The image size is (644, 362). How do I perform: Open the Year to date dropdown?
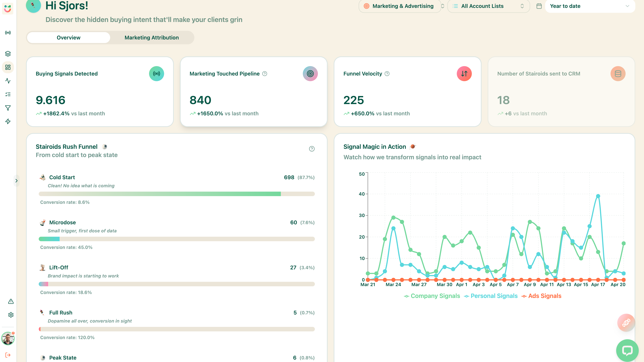coord(590,6)
